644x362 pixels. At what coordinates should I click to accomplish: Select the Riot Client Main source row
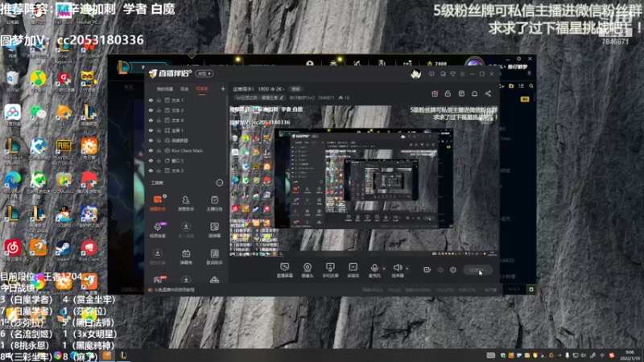[x=186, y=150]
